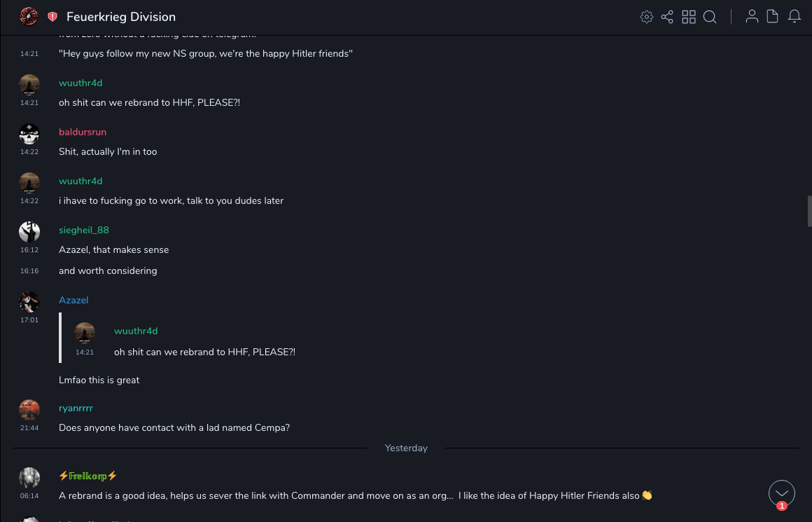The image size is (812, 522).
Task: Click the share icon in the header
Action: [667, 17]
